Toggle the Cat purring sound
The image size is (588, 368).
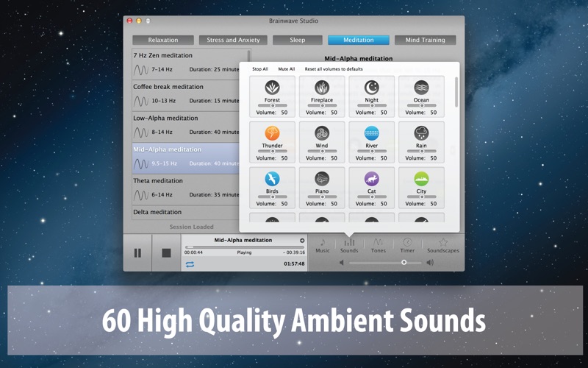(x=372, y=179)
